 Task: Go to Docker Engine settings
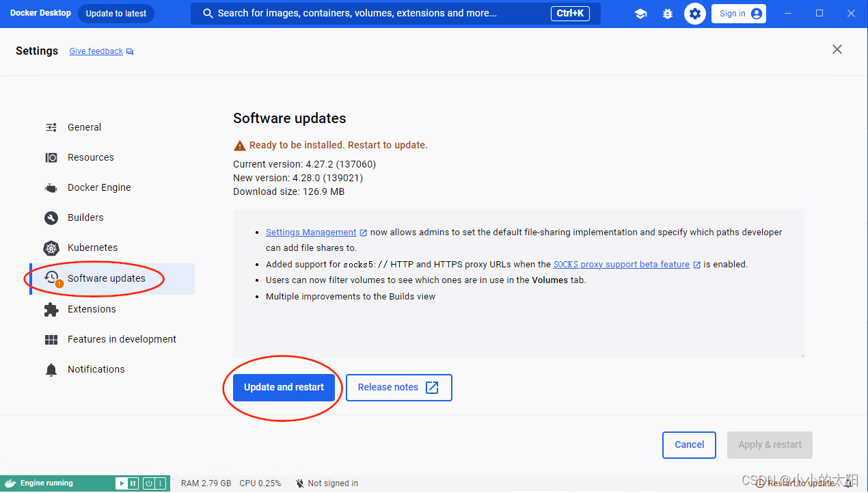coord(112,187)
